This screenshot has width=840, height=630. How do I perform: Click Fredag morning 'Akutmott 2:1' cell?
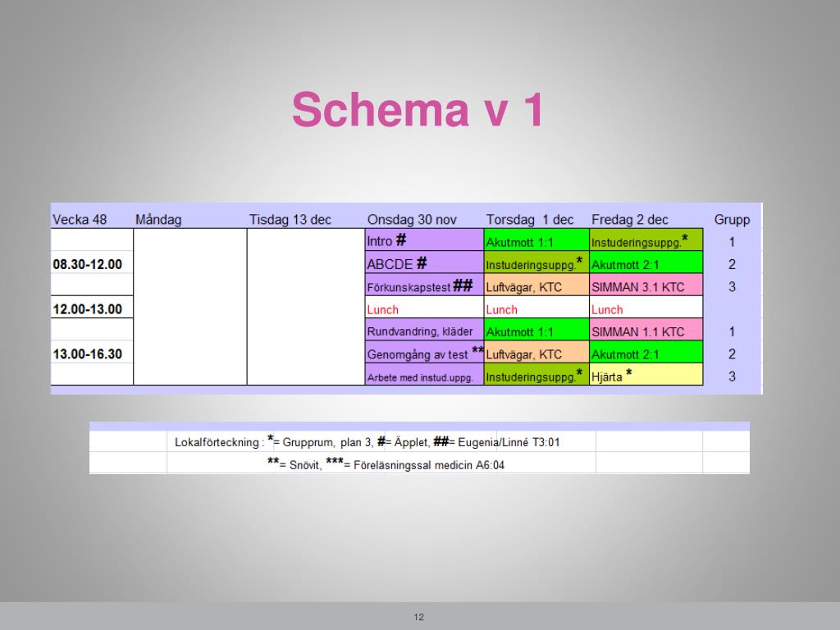(646, 263)
